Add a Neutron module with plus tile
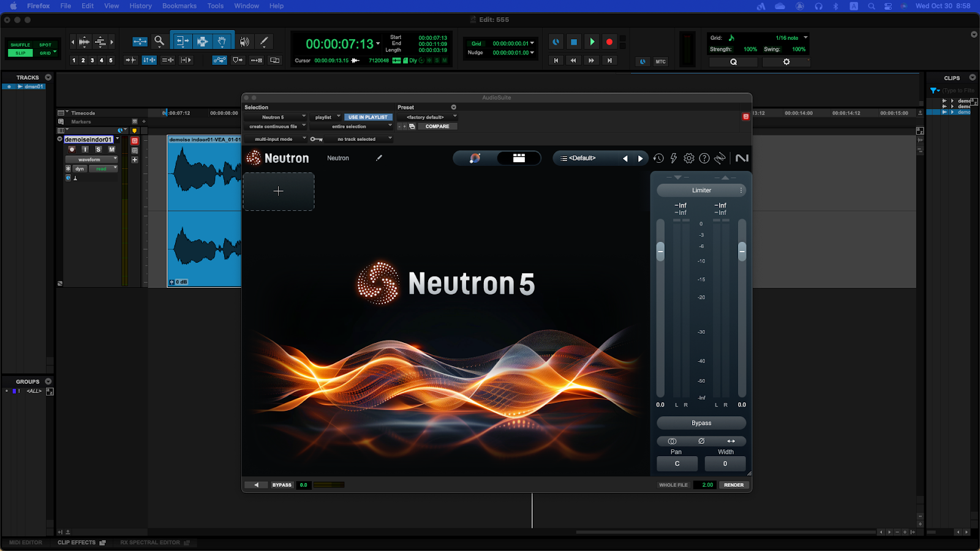 click(279, 191)
